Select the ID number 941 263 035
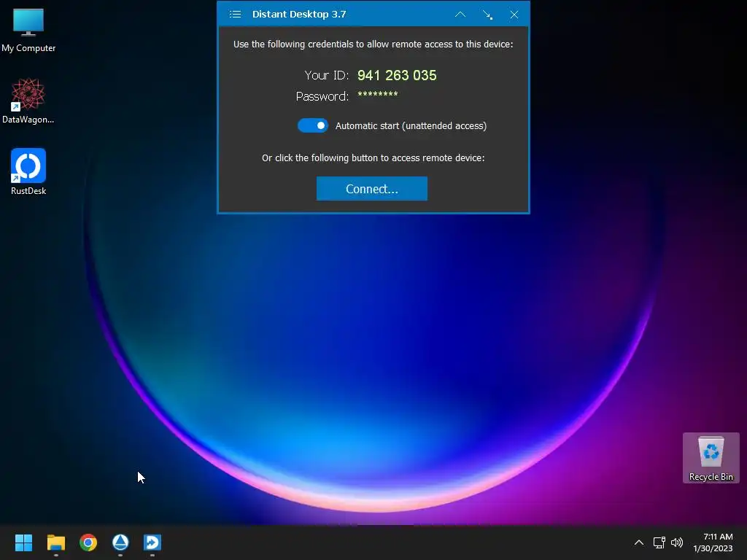 coord(397,75)
